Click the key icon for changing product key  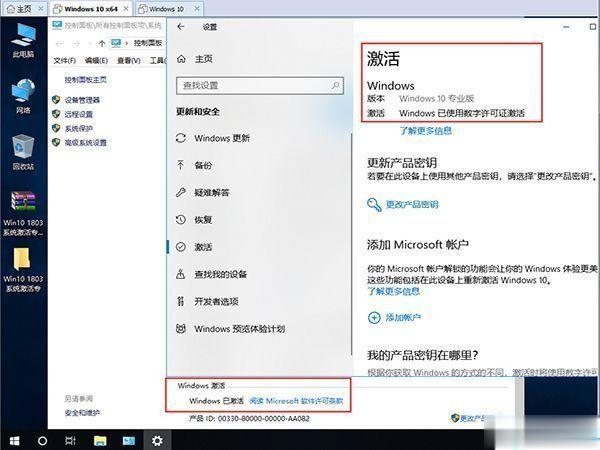(374, 205)
